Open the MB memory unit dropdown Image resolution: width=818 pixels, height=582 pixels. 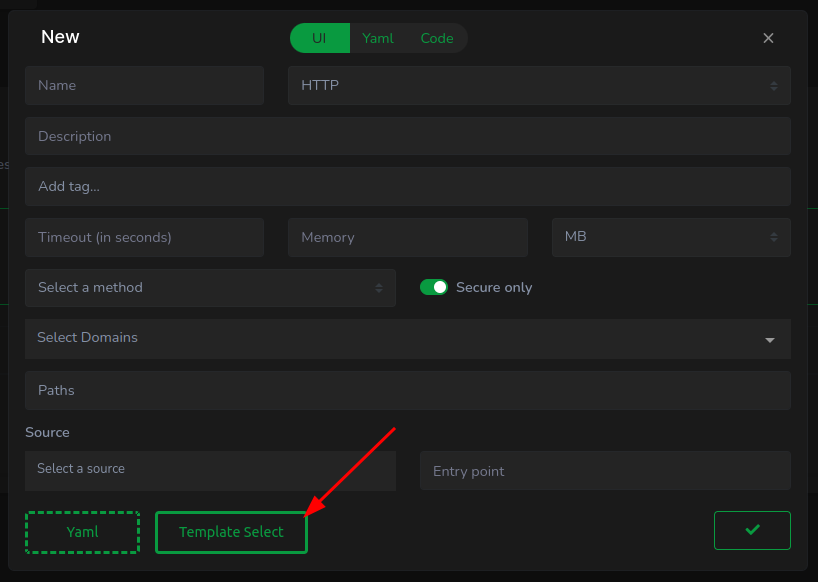click(671, 237)
